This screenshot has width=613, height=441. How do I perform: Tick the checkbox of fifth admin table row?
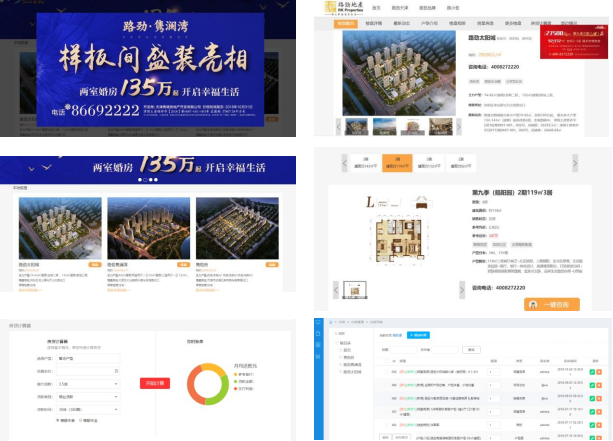pos(387,425)
